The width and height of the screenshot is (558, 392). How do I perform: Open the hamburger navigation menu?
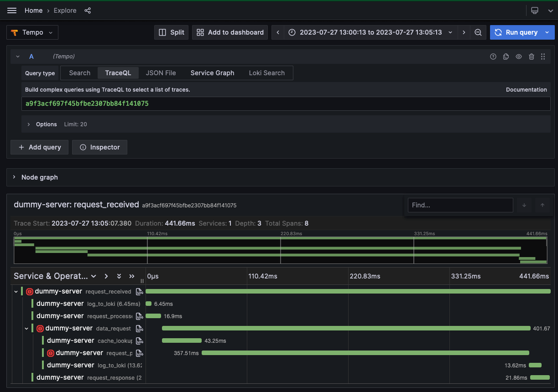pos(12,10)
